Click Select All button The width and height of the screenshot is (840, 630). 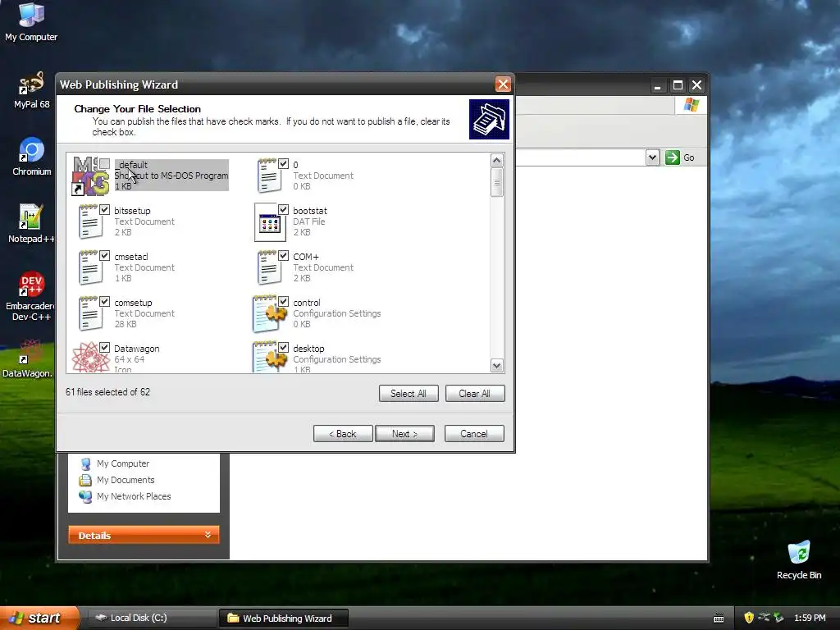[x=409, y=393]
